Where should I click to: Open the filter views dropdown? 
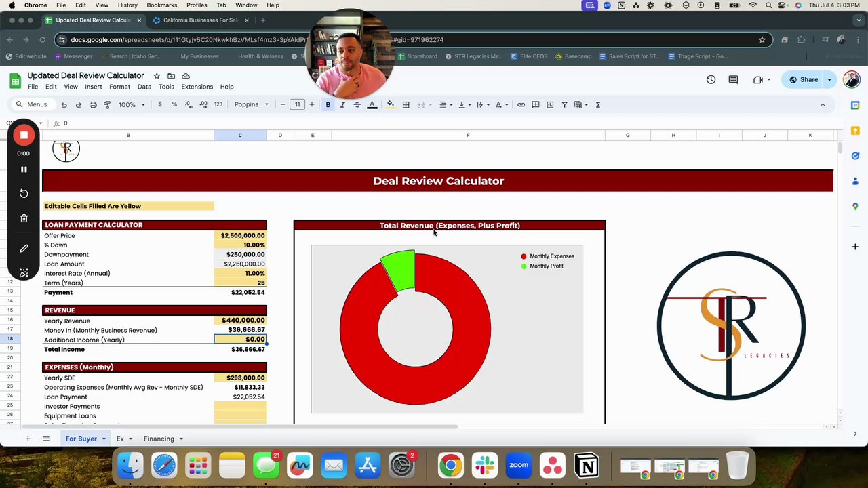coord(581,104)
